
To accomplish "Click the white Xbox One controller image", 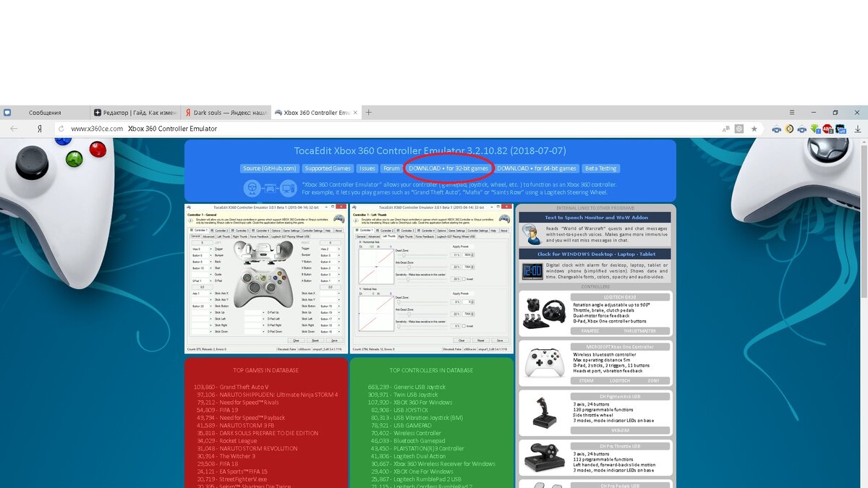I will (545, 363).
